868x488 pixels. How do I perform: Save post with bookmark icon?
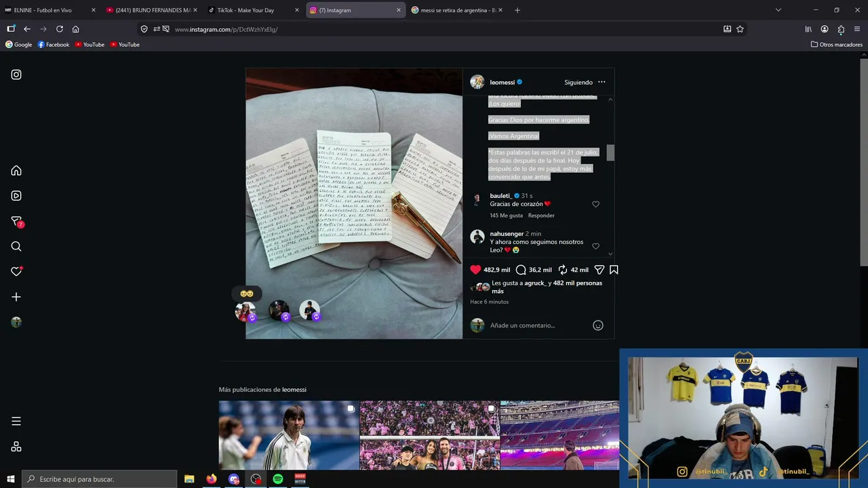tap(614, 270)
